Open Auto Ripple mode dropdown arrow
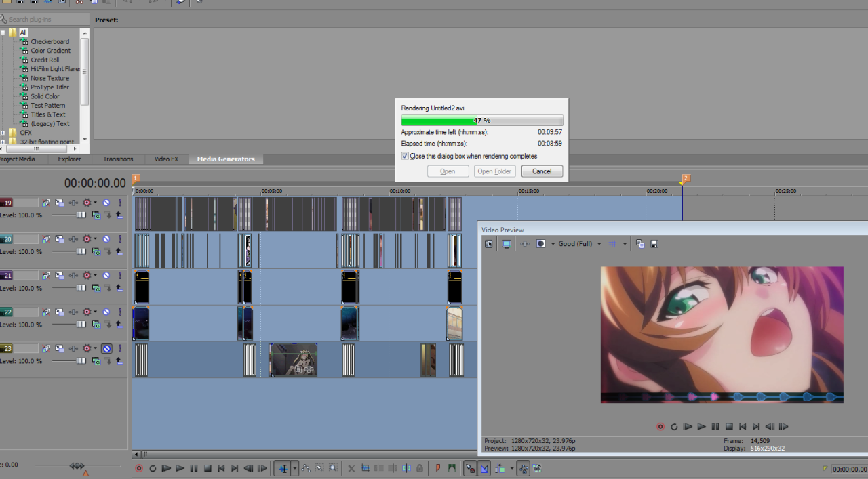Image resolution: width=868 pixels, height=479 pixels. [511, 468]
